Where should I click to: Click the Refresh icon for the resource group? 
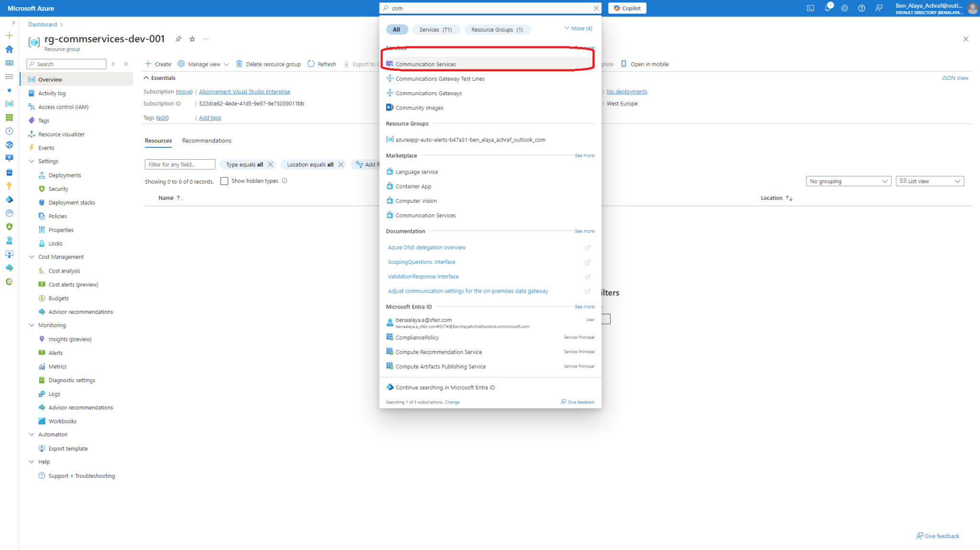coord(311,64)
